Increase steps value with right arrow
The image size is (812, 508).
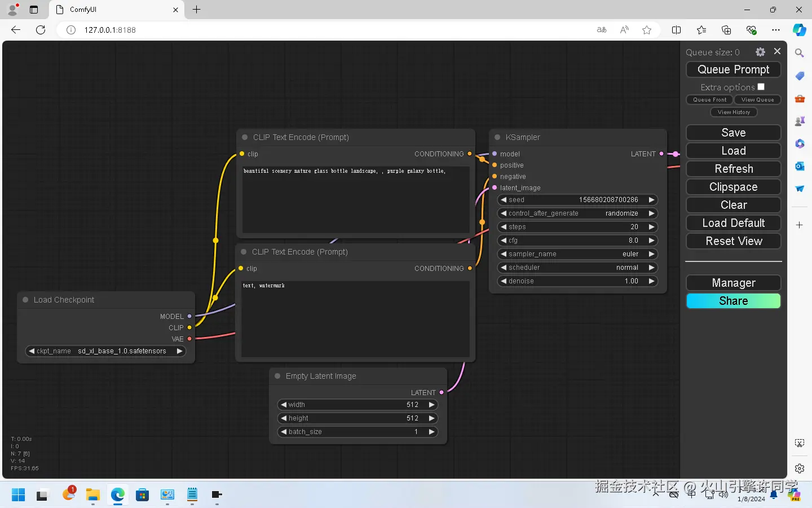tap(651, 227)
